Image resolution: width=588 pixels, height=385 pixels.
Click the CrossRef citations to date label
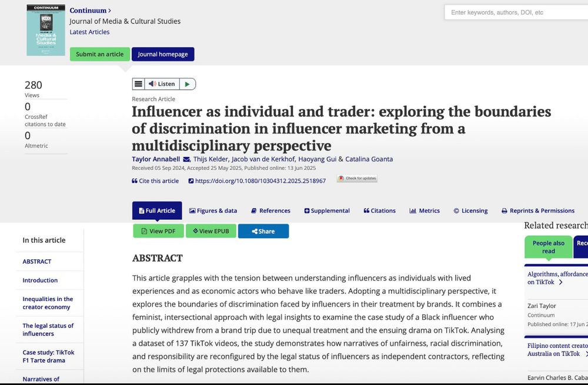45,120
